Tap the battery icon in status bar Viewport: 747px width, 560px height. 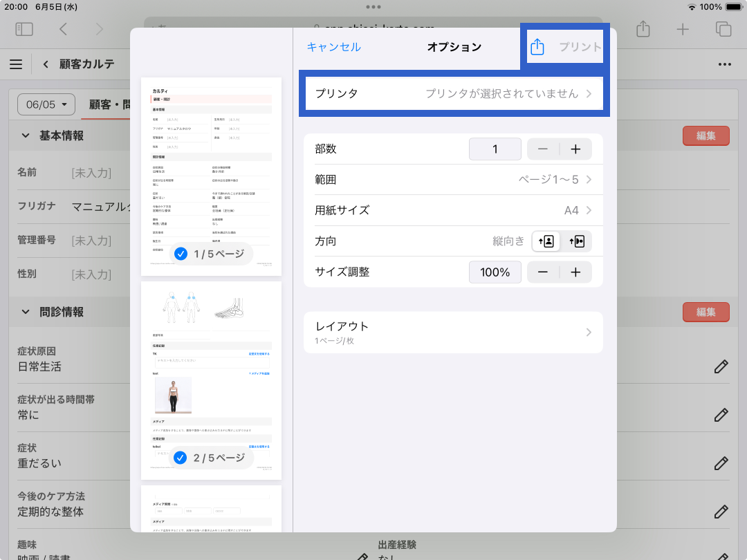(x=734, y=7)
